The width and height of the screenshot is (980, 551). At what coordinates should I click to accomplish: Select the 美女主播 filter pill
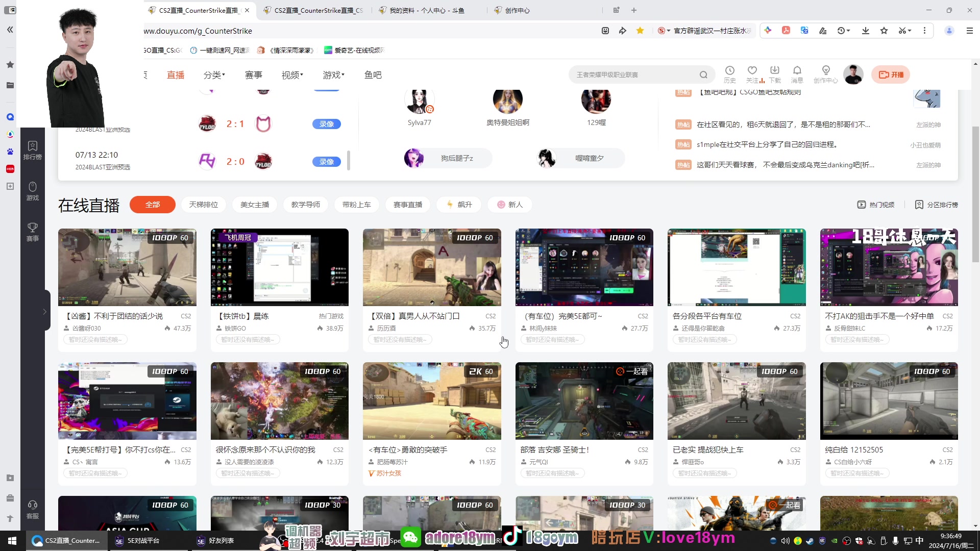tap(255, 205)
